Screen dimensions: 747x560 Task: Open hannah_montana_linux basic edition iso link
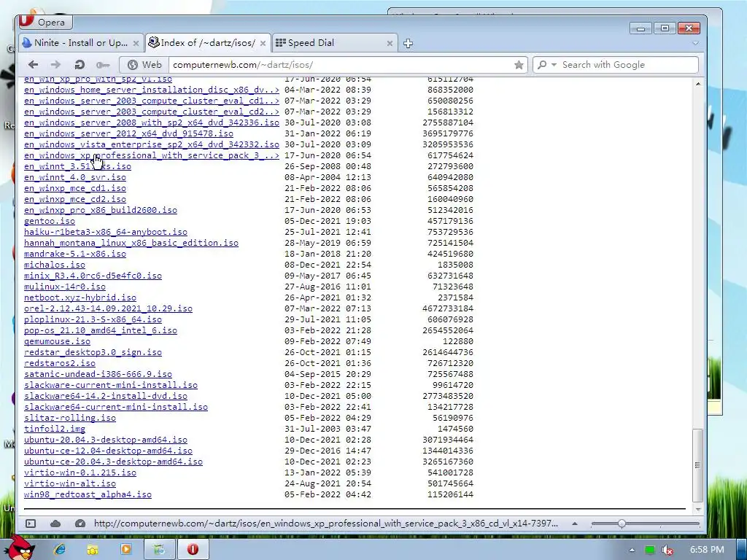(x=131, y=243)
